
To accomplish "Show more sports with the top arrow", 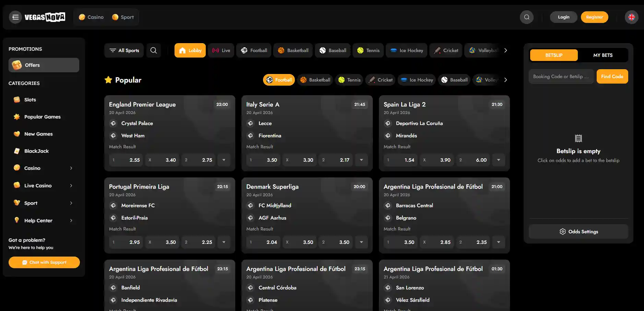I will (x=505, y=50).
